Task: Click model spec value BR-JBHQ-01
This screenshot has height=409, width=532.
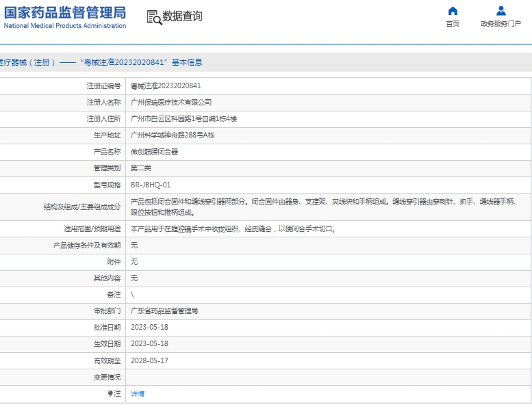Action: point(151,185)
